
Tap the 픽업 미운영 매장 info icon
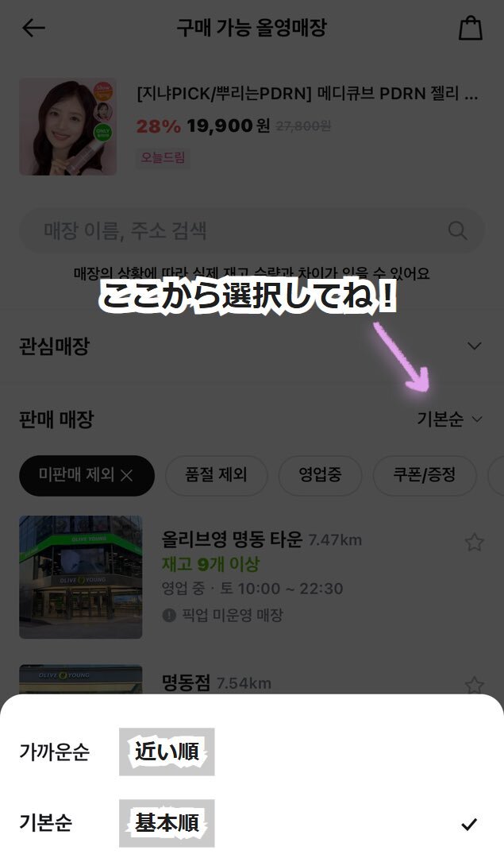tap(169, 616)
